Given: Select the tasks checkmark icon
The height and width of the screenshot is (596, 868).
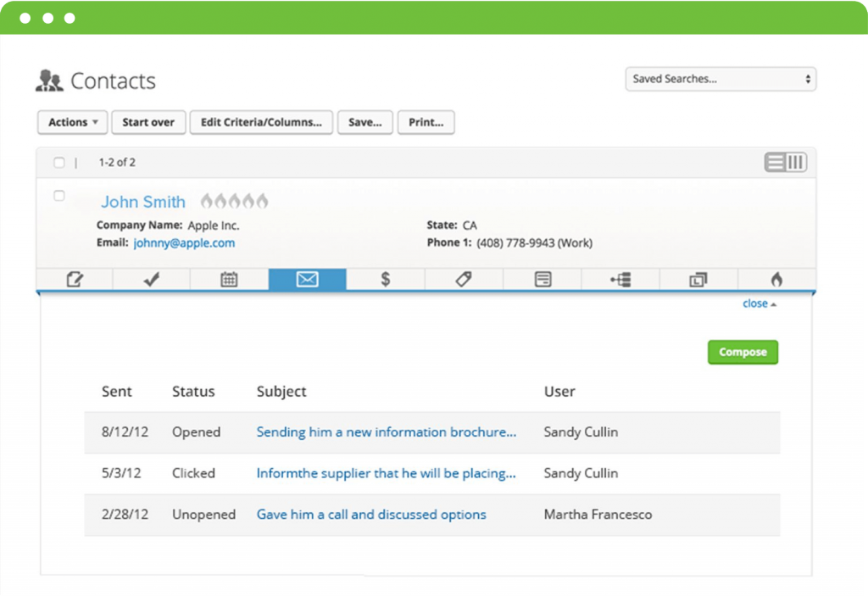Looking at the screenshot, I should pyautogui.click(x=151, y=279).
